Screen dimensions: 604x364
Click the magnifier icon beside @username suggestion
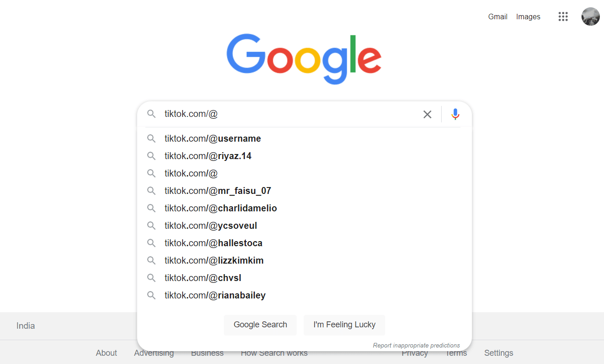pyautogui.click(x=151, y=138)
